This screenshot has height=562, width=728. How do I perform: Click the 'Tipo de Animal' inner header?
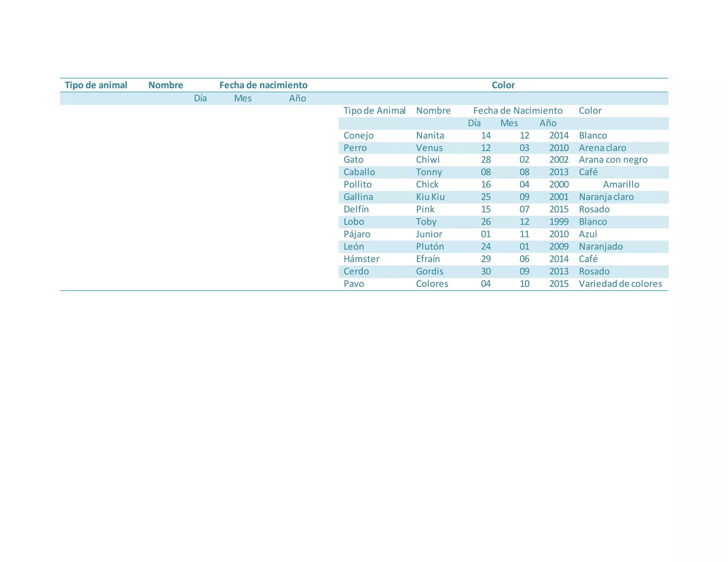pos(374,111)
